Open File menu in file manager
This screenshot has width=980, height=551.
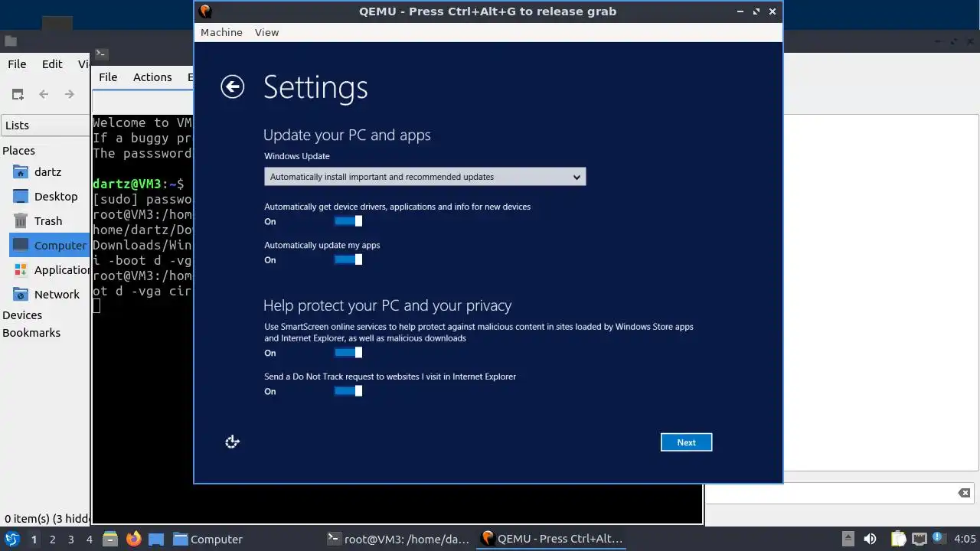tap(17, 64)
